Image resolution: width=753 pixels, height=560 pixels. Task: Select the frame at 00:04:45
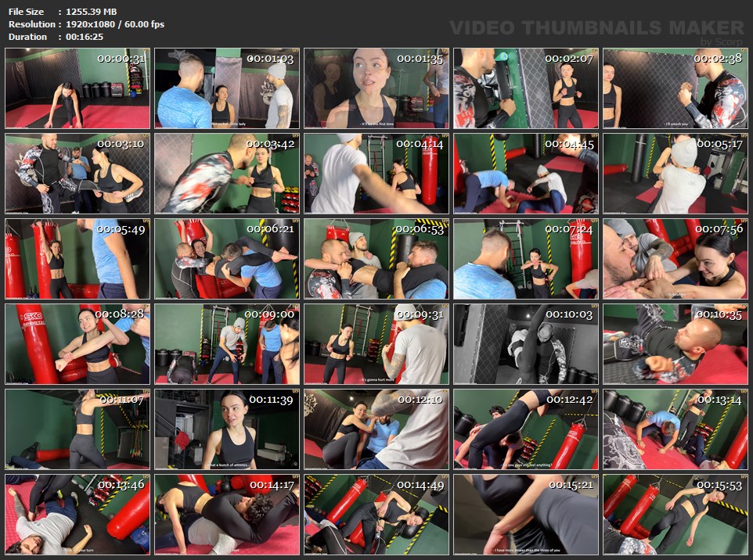pos(526,174)
